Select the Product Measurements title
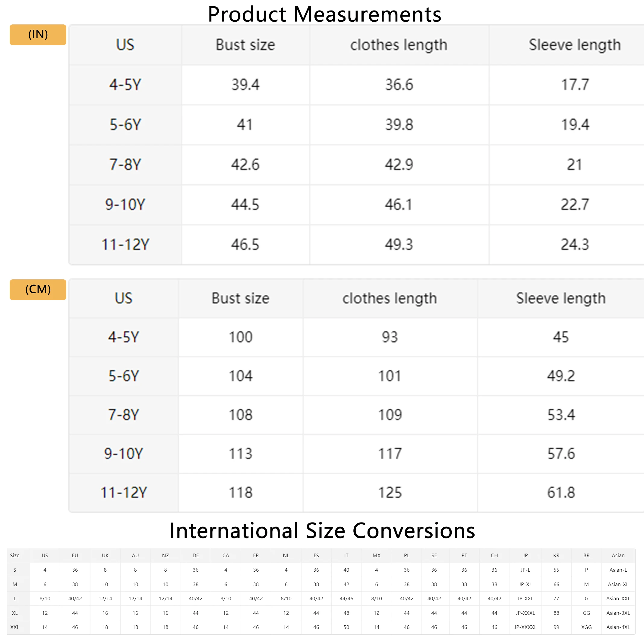The height and width of the screenshot is (644, 644). (x=324, y=14)
